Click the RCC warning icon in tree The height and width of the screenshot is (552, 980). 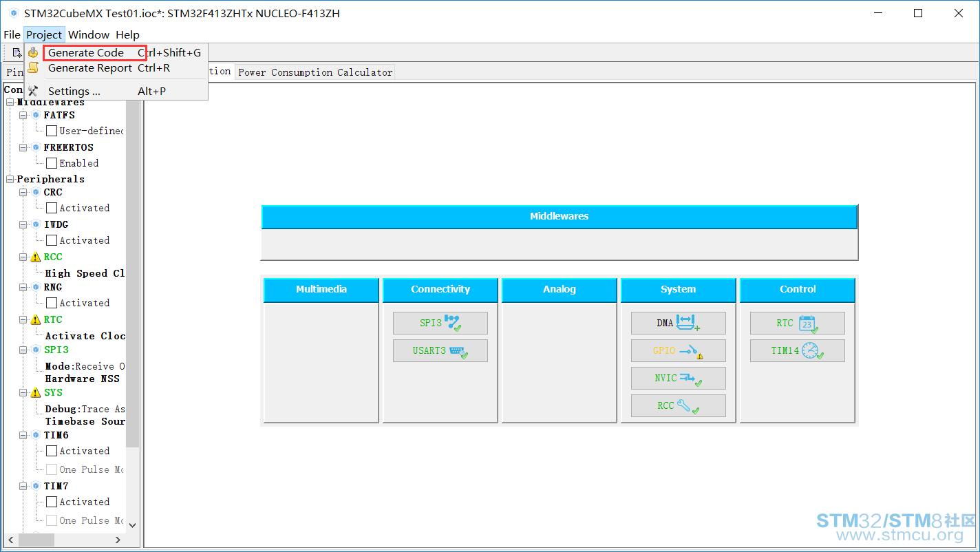pos(36,257)
